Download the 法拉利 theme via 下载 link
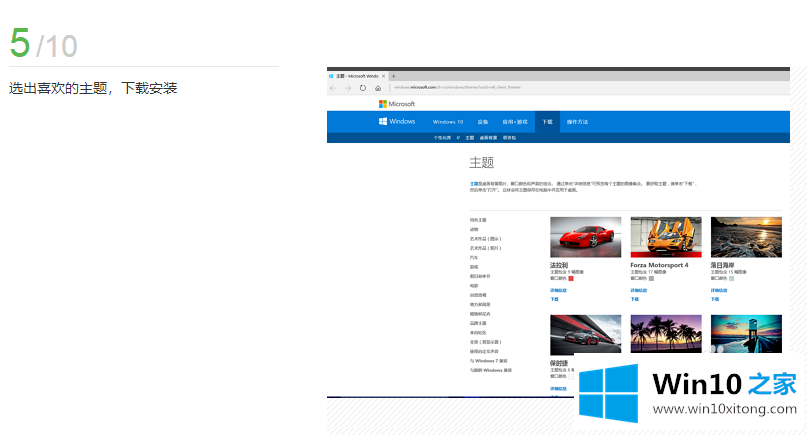809x435 pixels. click(554, 299)
